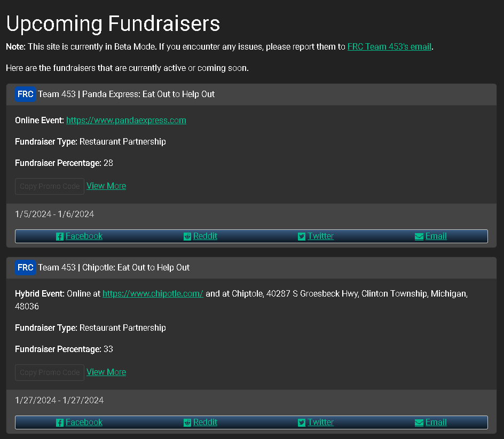The height and width of the screenshot is (439, 504).
Task: Click the Upcoming Fundraisers heading
Action: point(113,24)
